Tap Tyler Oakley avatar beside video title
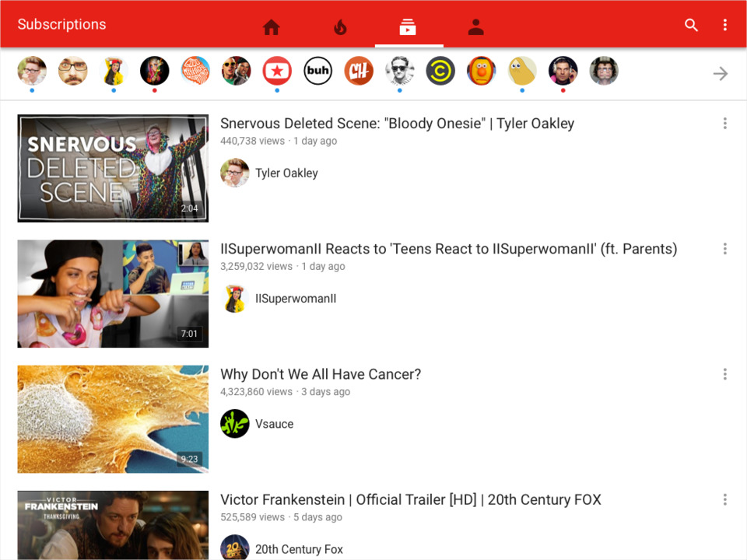Image resolution: width=747 pixels, height=560 pixels. pyautogui.click(x=234, y=173)
